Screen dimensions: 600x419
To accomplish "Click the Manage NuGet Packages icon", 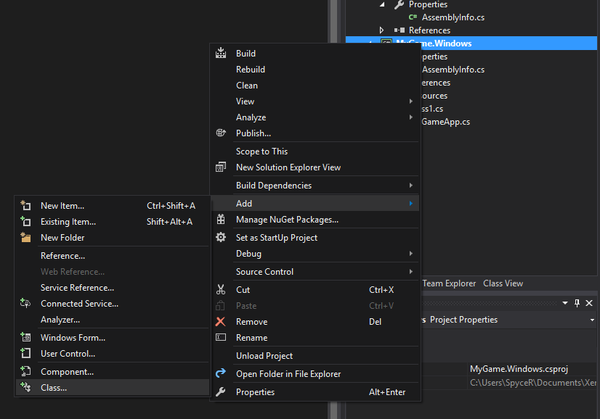I will pos(221,219).
